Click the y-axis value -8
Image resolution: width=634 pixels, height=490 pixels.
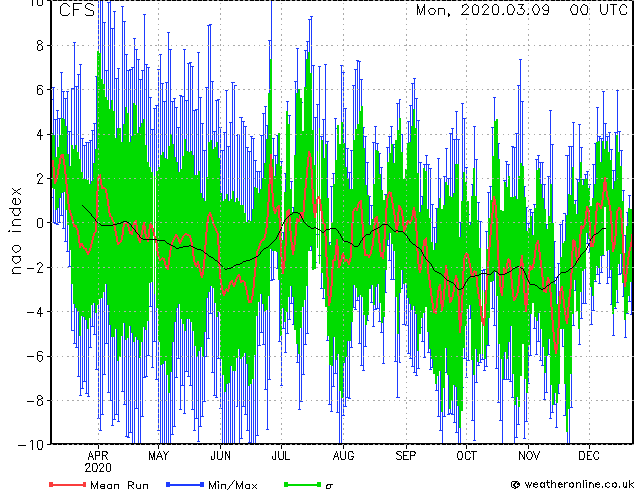35,401
